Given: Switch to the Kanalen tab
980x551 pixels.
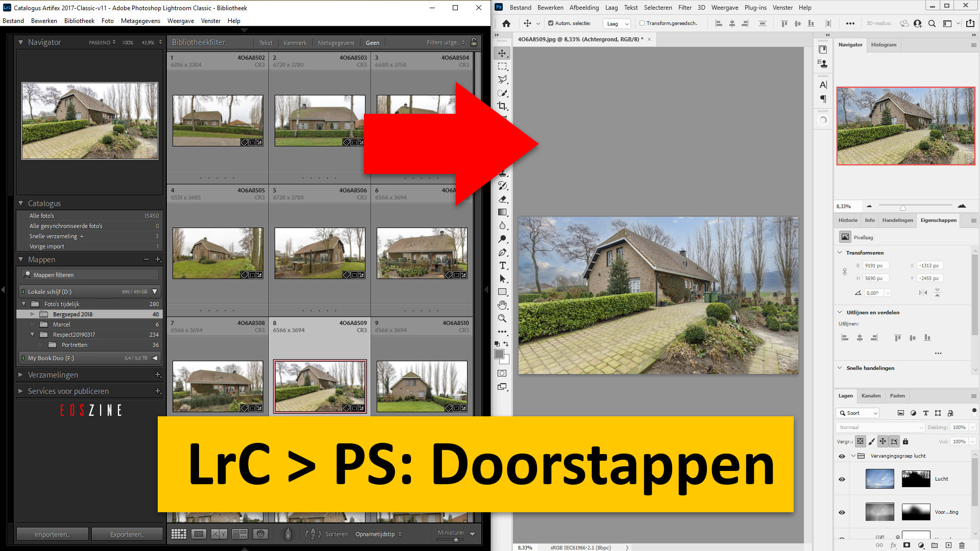Looking at the screenshot, I should tap(871, 396).
